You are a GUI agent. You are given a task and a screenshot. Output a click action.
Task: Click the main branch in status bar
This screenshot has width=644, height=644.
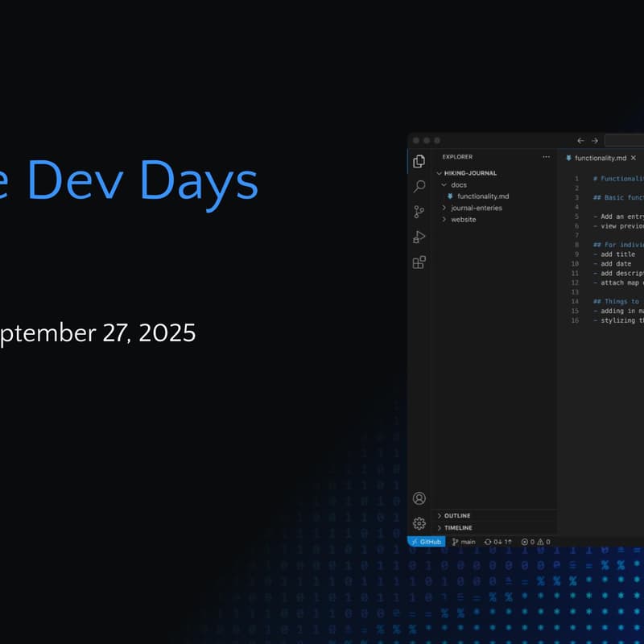[463, 542]
